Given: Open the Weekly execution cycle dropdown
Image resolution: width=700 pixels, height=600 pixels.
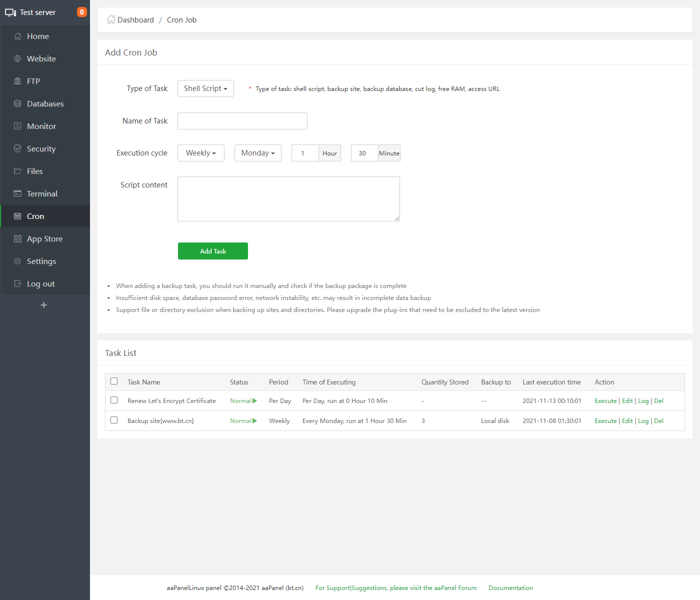Looking at the screenshot, I should (200, 153).
